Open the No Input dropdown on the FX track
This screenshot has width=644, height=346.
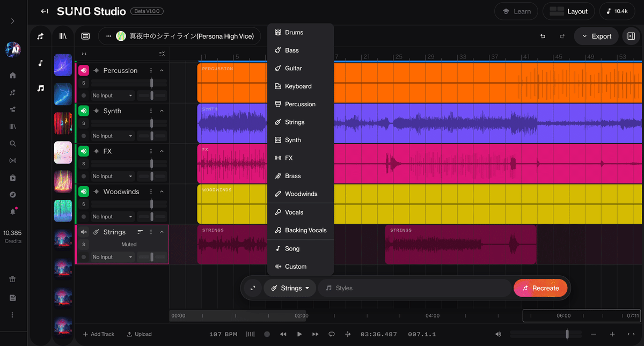point(112,176)
